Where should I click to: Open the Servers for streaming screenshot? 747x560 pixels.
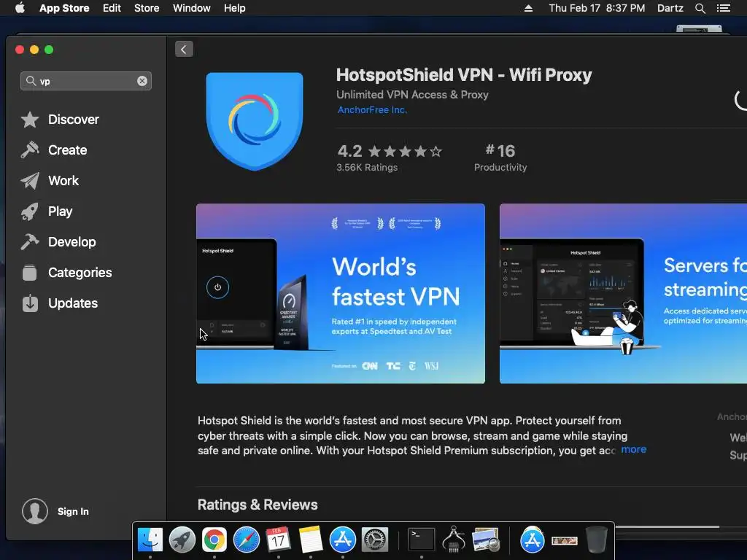coord(623,293)
